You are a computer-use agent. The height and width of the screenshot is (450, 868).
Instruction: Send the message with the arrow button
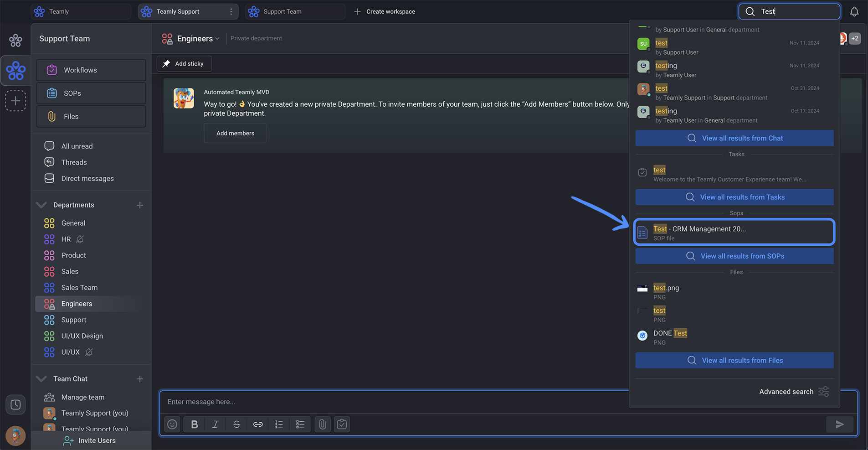(840, 424)
